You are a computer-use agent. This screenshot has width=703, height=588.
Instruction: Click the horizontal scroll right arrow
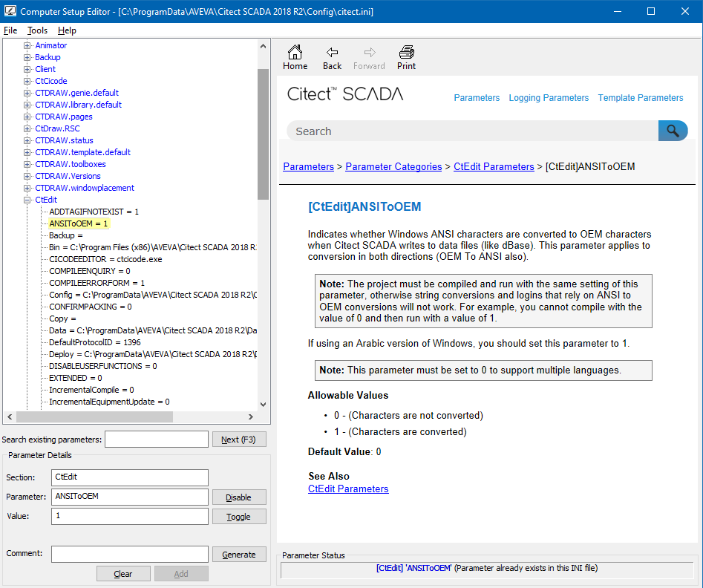click(251, 416)
